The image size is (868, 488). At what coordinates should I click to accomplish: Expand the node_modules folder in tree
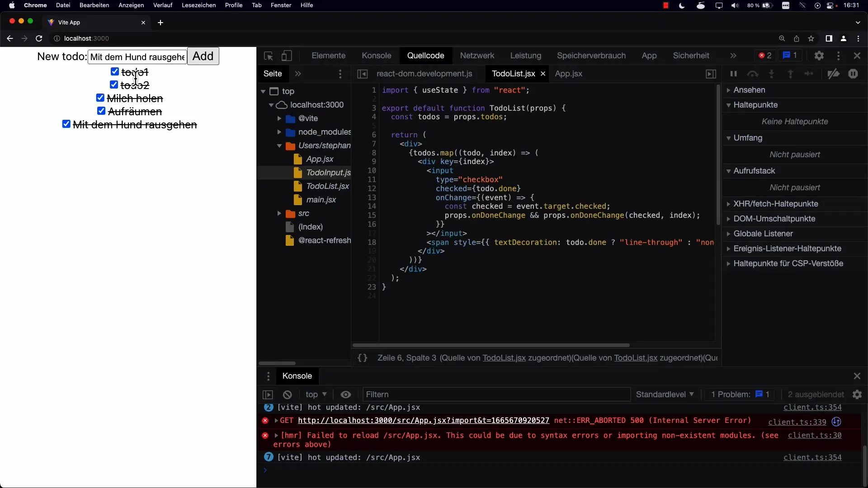279,131
